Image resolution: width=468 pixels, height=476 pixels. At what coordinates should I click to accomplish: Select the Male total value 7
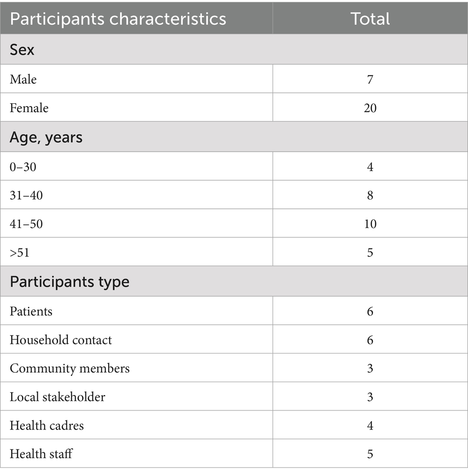tap(370, 79)
